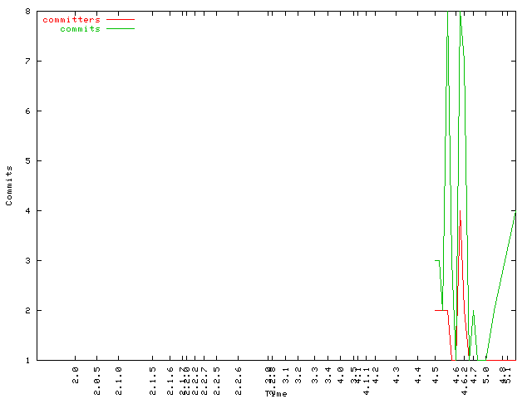This screenshot has height=399, width=532.
Task: Click the y-axis value 3 label
Action: click(x=27, y=260)
